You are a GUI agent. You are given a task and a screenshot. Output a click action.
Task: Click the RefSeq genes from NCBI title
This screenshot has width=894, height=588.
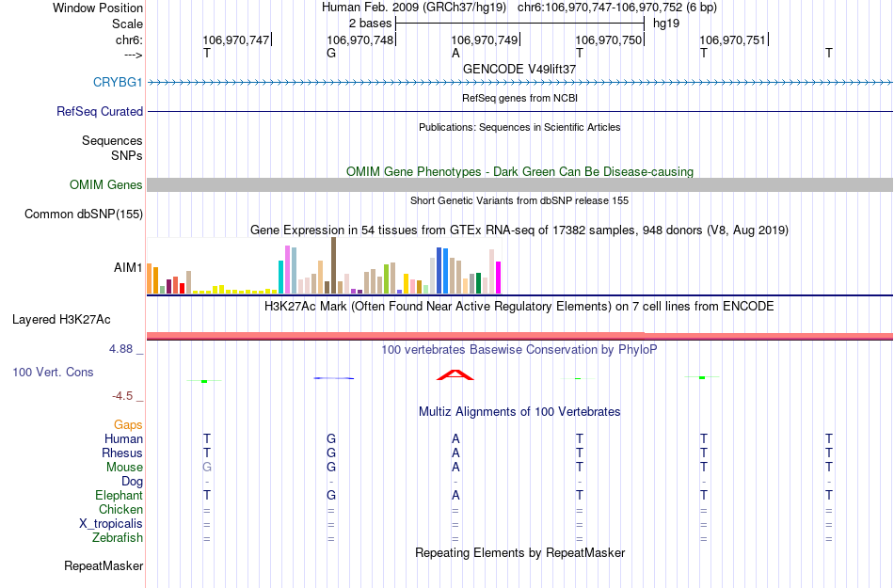[x=519, y=98]
